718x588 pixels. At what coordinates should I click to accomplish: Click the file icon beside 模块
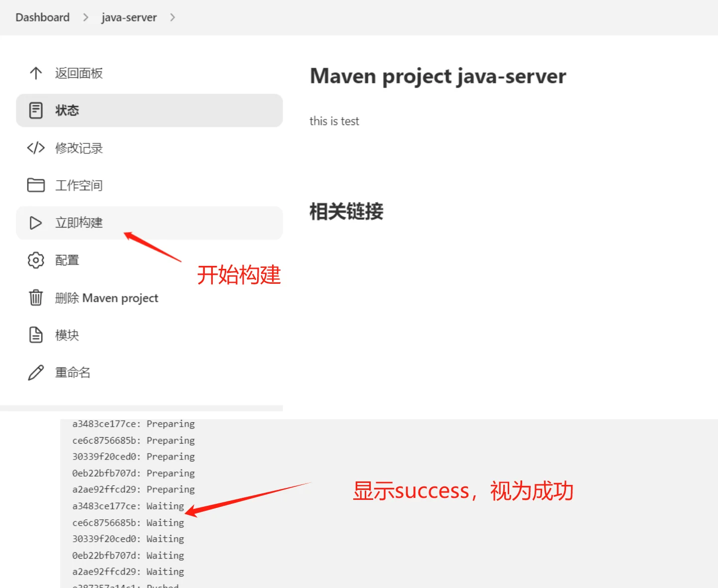tap(36, 335)
